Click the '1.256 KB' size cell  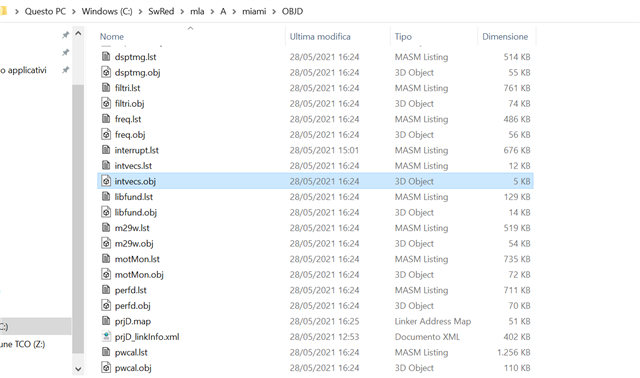click(x=513, y=352)
